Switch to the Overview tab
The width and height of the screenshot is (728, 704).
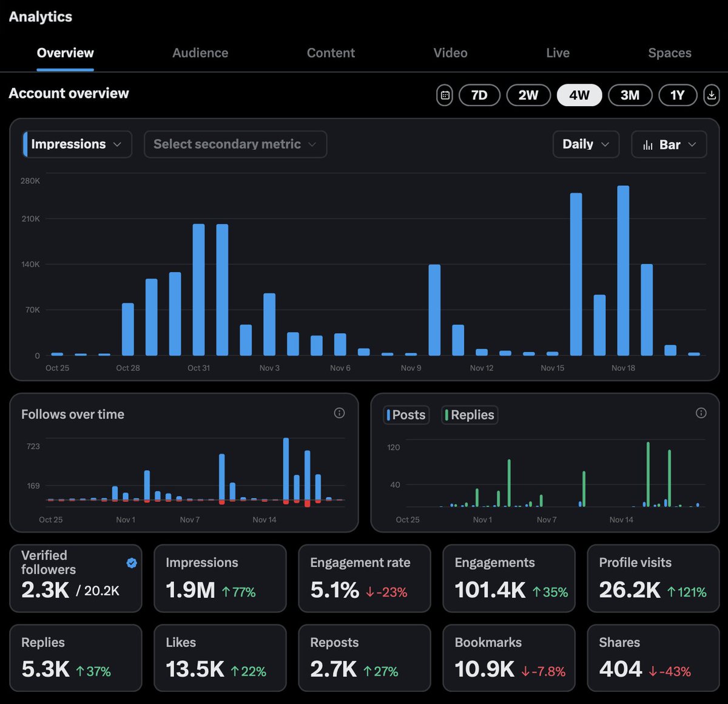click(65, 53)
